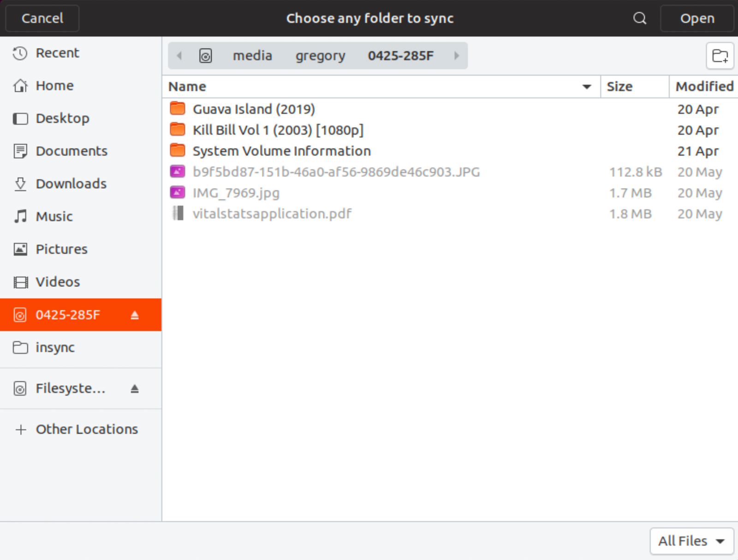The image size is (738, 560).
Task: Go back with the left path arrow
Action: (x=179, y=56)
